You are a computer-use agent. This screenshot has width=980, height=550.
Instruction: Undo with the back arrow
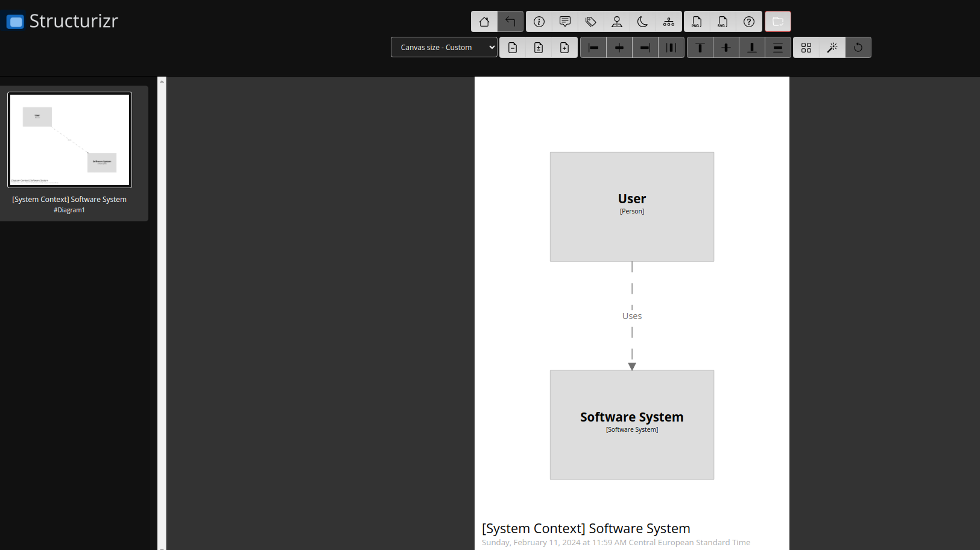pos(510,21)
